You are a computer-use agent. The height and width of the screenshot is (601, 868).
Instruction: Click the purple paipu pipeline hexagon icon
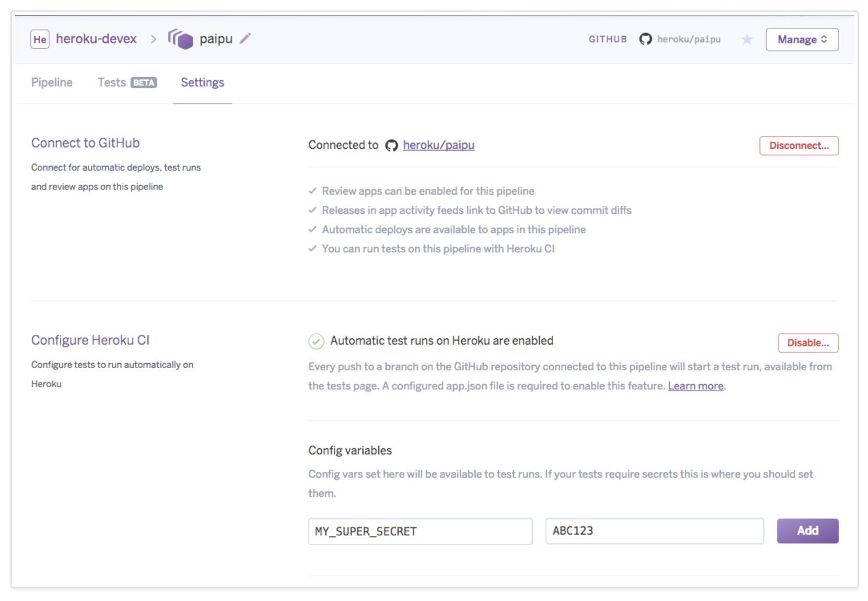pos(180,39)
